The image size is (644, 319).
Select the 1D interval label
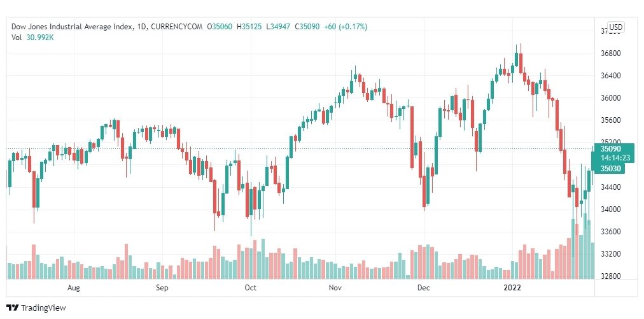coord(141,27)
